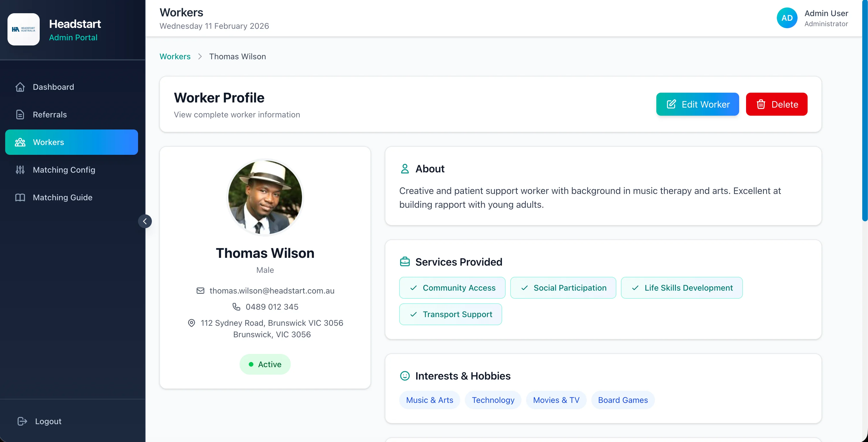Screen dimensions: 868x442
Task: Select the Social Participation service tag
Action: click(x=563, y=288)
